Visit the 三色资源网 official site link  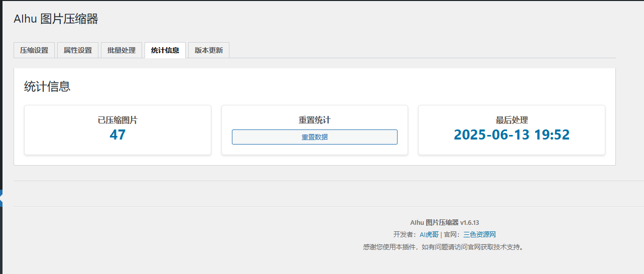[x=479, y=234]
